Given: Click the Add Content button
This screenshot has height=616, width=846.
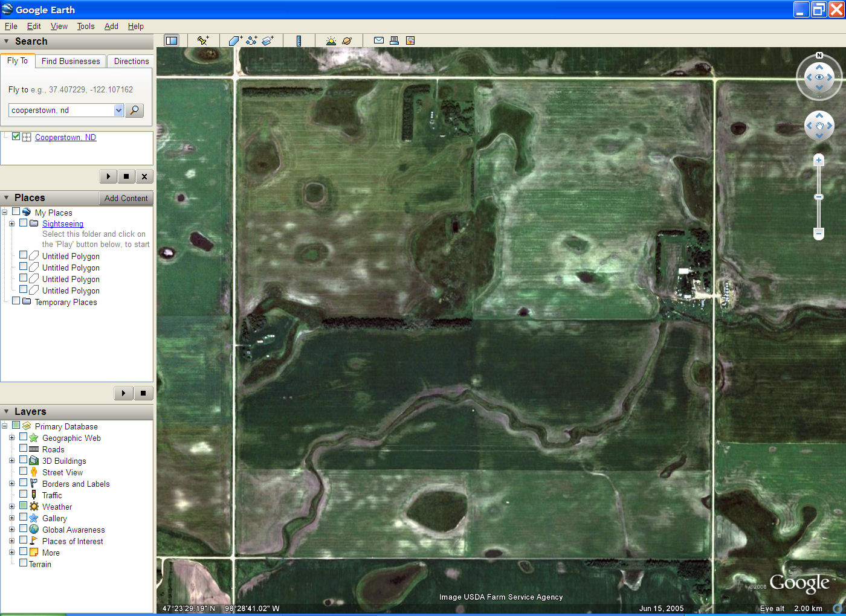Looking at the screenshot, I should 126,198.
